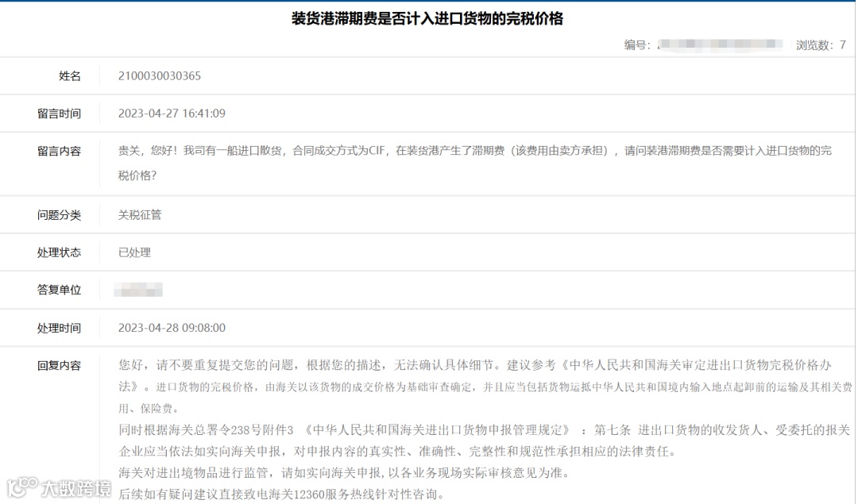Click the 答复单位 label
Image resolution: width=858 pixels, height=504 pixels.
click(59, 290)
